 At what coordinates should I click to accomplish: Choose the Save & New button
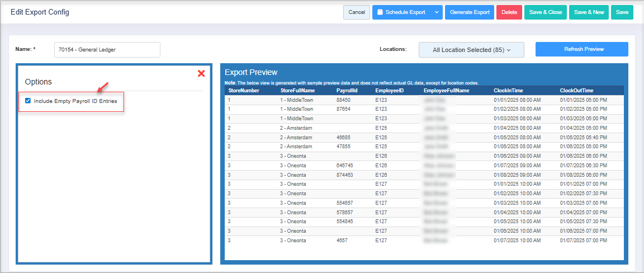click(589, 12)
